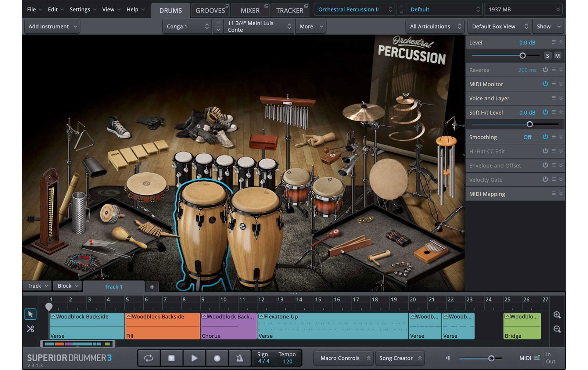Open the Default preset dropdown
The height and width of the screenshot is (370, 588).
point(444,10)
